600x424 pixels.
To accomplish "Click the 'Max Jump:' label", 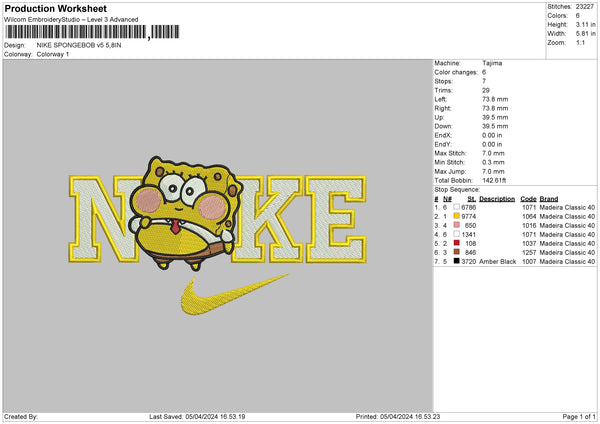I will pyautogui.click(x=450, y=171).
